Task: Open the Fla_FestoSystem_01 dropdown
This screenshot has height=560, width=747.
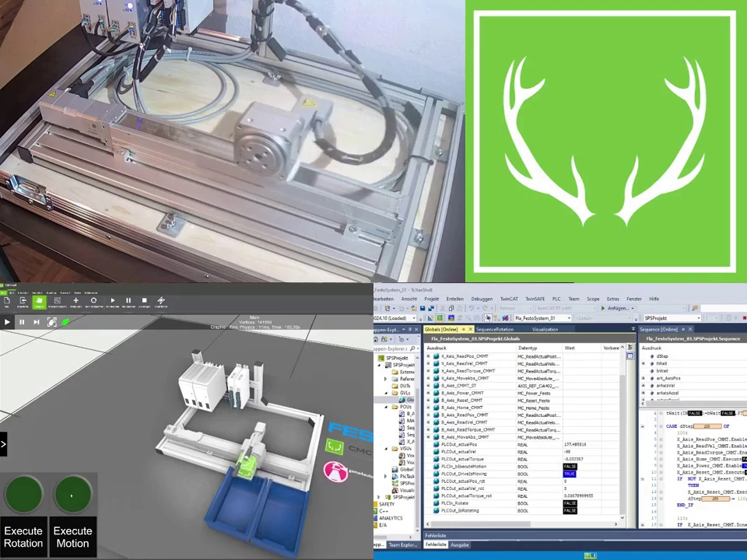Action: 542,318
